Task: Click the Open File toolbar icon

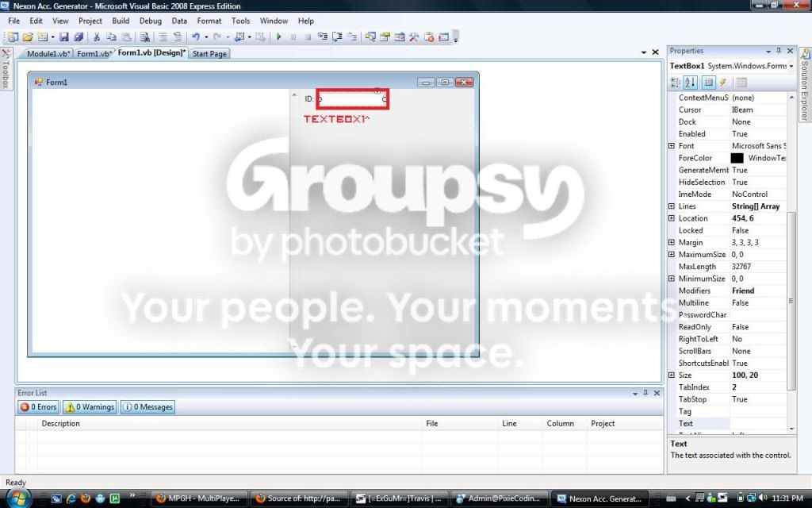Action: pyautogui.click(x=28, y=37)
